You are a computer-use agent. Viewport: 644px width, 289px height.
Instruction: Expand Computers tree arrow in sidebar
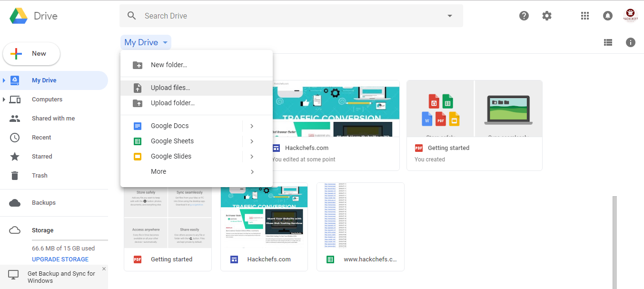point(4,100)
